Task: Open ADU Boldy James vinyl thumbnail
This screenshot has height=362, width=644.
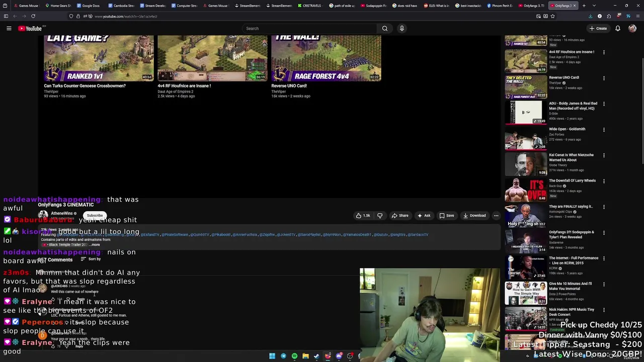Action: coord(526,113)
